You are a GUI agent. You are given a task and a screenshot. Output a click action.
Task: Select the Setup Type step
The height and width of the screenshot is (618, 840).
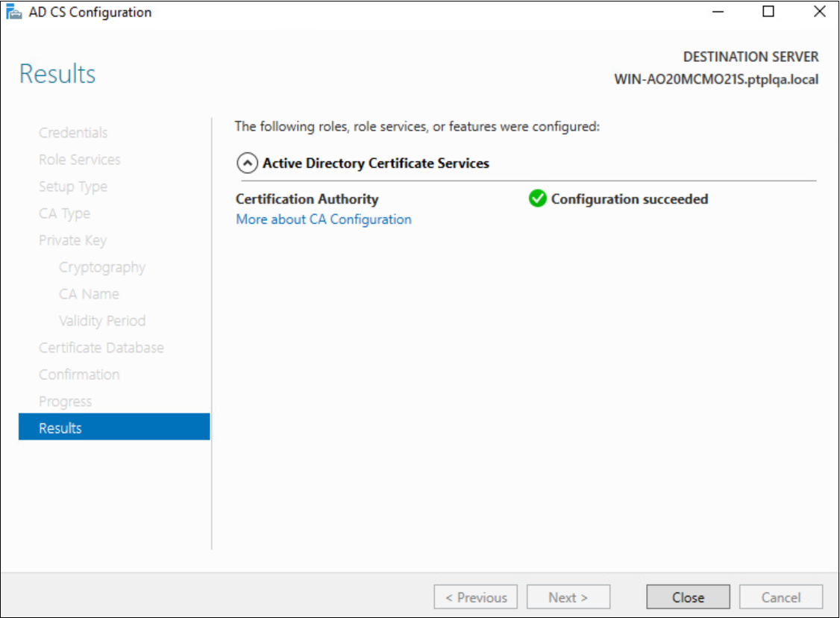pyautogui.click(x=73, y=187)
